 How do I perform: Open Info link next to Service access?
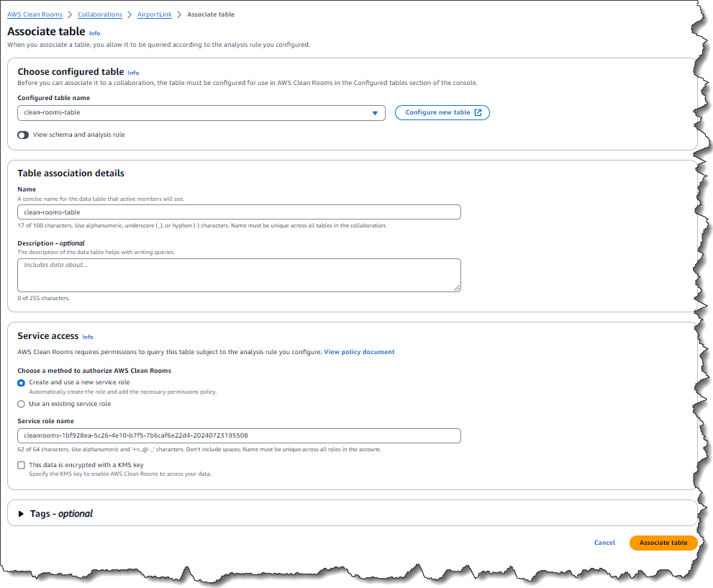(88, 337)
